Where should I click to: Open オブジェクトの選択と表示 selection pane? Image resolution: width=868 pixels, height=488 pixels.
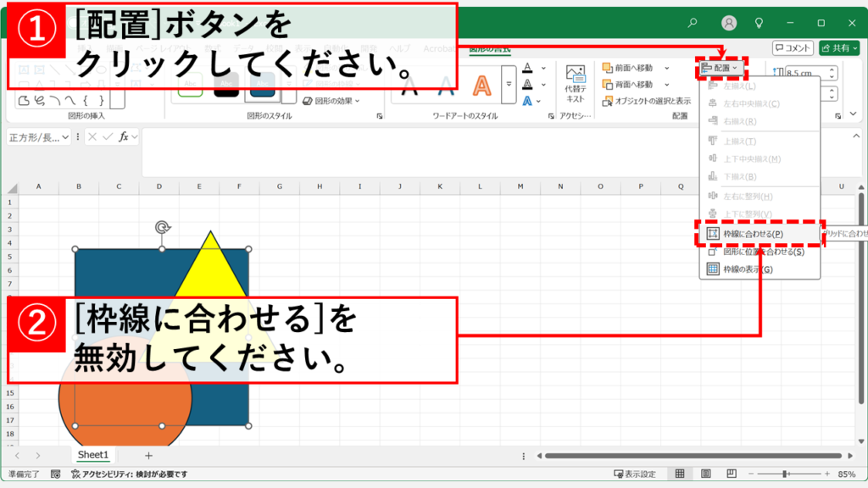pyautogui.click(x=647, y=102)
